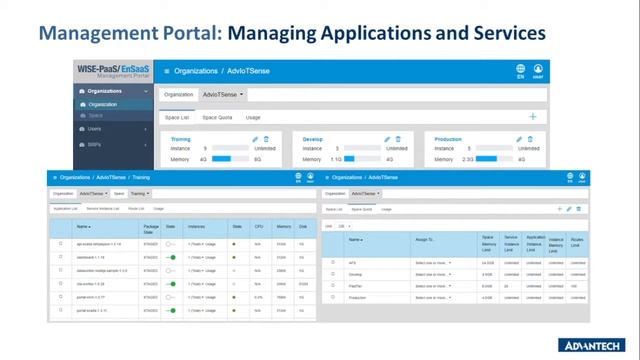Viewport: 640px width, 360px height.
Task: Select Usage tab in Training window
Action: [x=158, y=209]
